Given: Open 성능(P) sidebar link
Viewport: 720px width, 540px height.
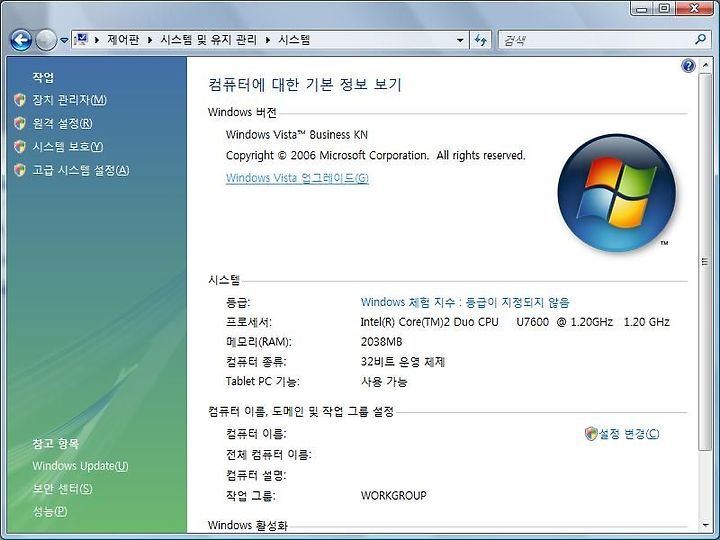Looking at the screenshot, I should coord(50,511).
